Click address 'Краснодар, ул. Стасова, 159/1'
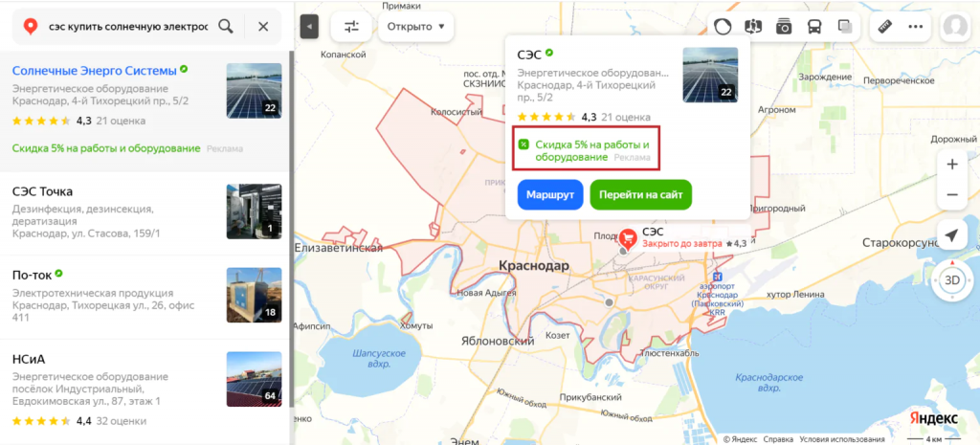980x445 pixels. click(x=86, y=234)
